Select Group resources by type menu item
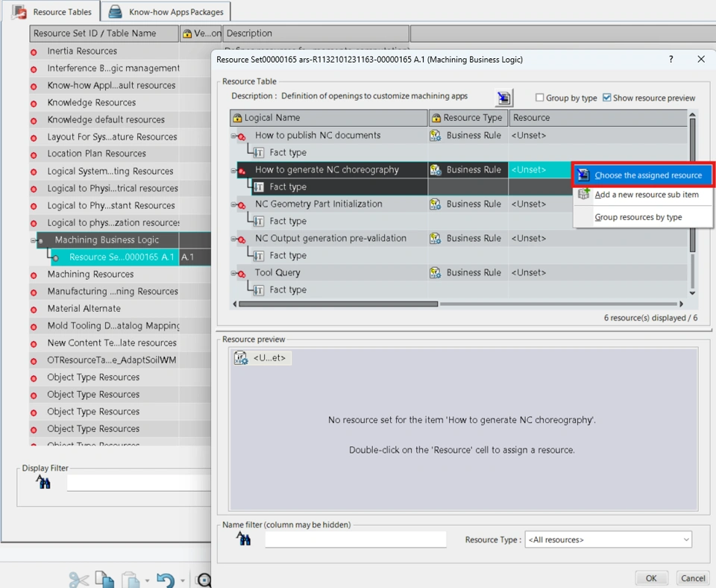This screenshot has width=716, height=588. pyautogui.click(x=643, y=217)
